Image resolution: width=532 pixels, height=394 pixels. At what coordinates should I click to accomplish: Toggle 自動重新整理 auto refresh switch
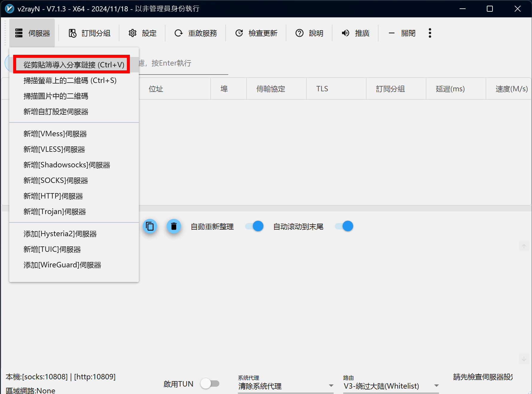[x=253, y=226]
